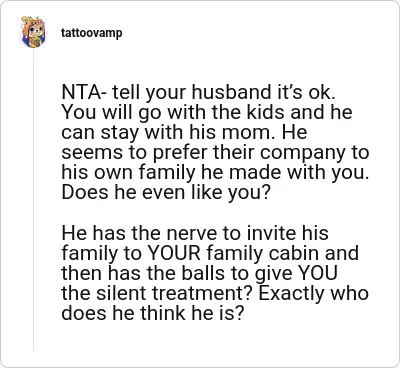Click the line 'his own family he made with you.'
Viewport: 400px width, 368px height.
(215, 173)
